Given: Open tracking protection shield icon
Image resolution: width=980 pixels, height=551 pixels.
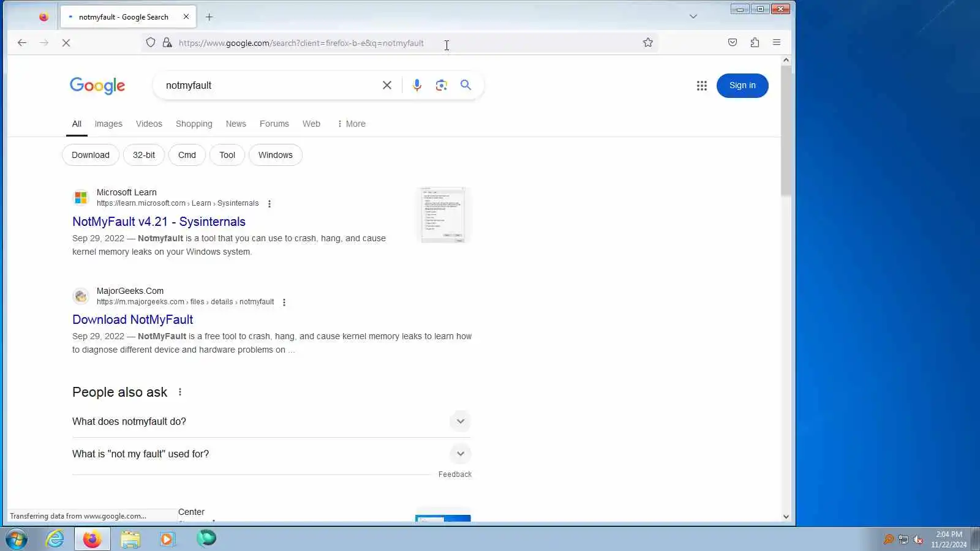Looking at the screenshot, I should pyautogui.click(x=151, y=43).
